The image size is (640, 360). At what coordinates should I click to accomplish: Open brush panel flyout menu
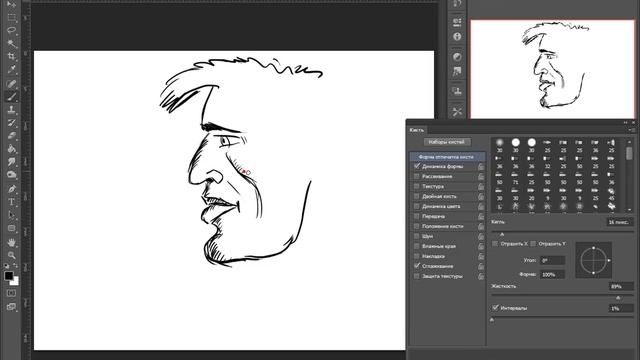(x=632, y=130)
